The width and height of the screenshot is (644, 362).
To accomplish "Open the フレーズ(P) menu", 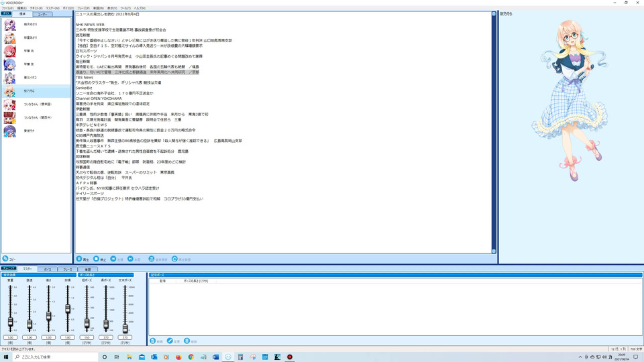I will click(x=83, y=8).
